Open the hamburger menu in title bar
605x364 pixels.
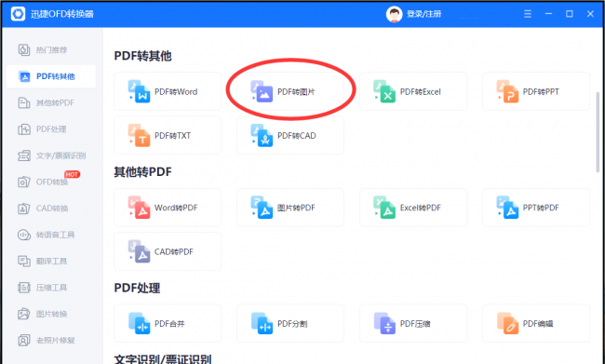pos(528,14)
